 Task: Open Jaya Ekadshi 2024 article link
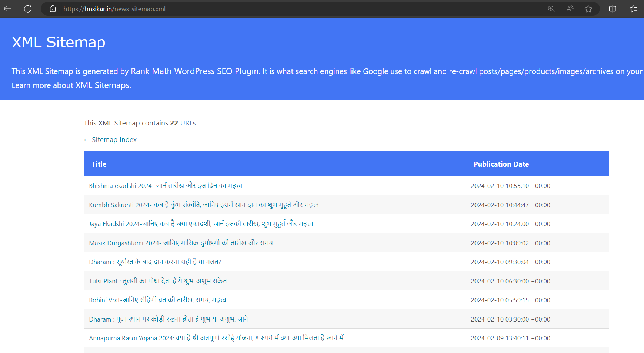[x=201, y=224]
